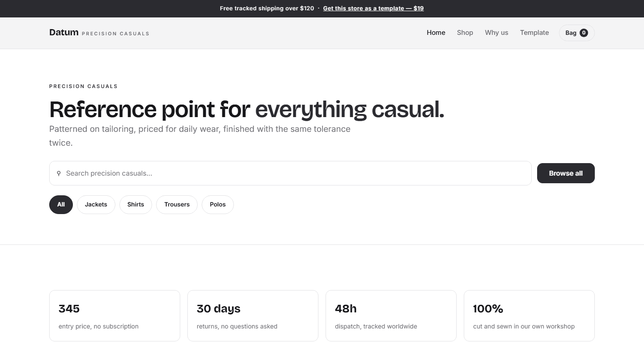The image size is (644, 362).
Task: Click the 30 days returns card
Action: [253, 316]
